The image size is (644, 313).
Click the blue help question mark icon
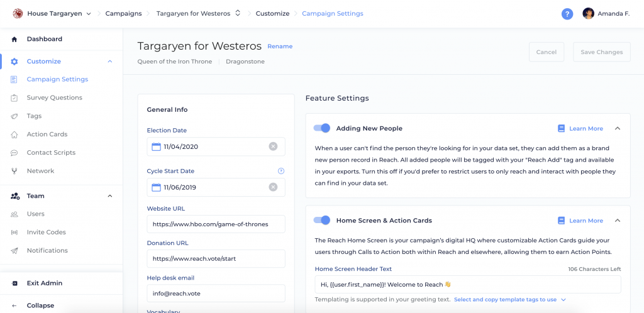(567, 14)
